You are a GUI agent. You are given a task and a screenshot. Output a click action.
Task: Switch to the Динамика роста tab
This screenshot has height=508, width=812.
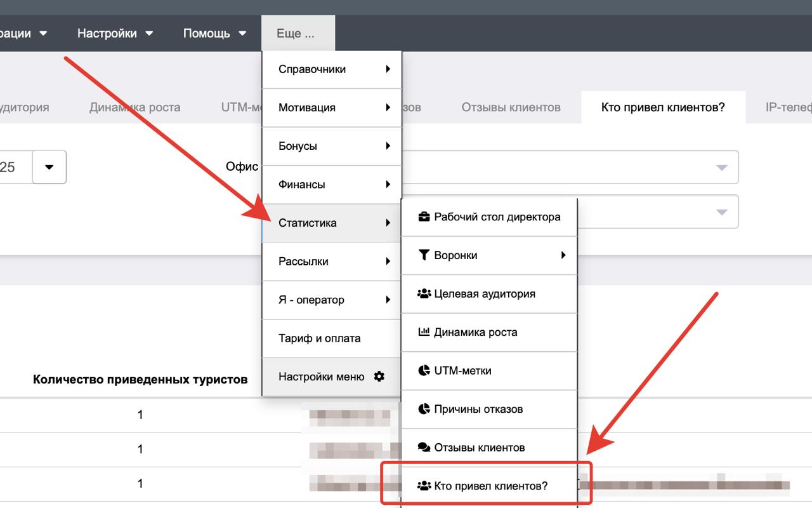134,107
